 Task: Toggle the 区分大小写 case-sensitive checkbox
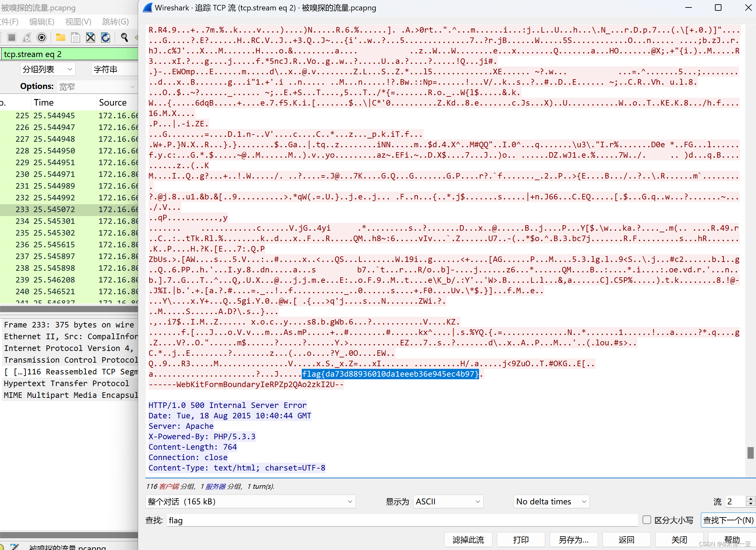click(x=647, y=520)
